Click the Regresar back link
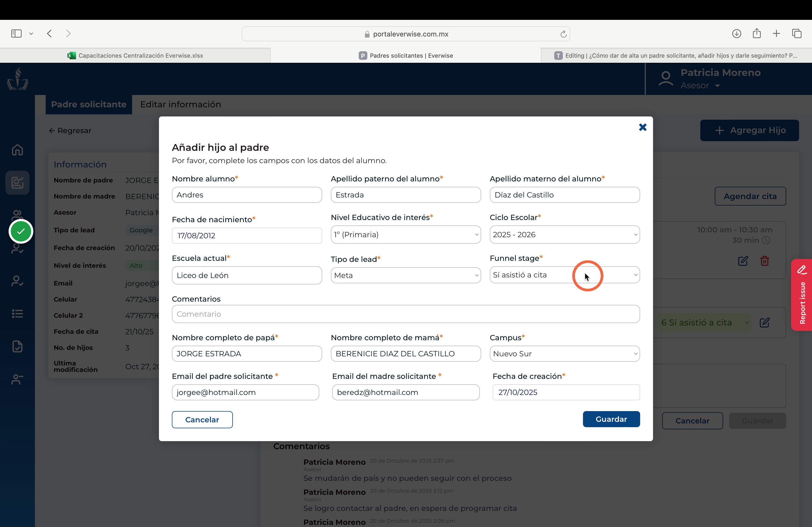 pos(70,131)
